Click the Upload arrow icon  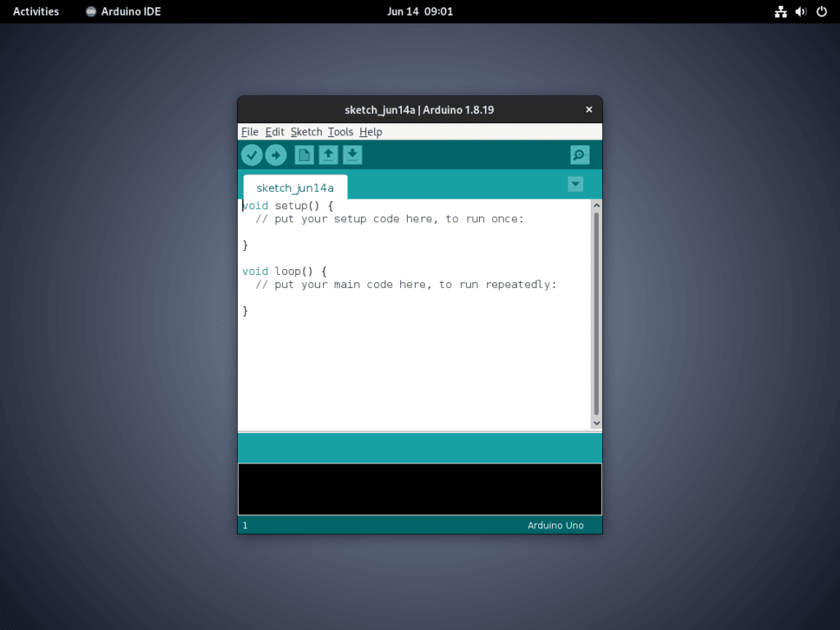click(x=276, y=154)
